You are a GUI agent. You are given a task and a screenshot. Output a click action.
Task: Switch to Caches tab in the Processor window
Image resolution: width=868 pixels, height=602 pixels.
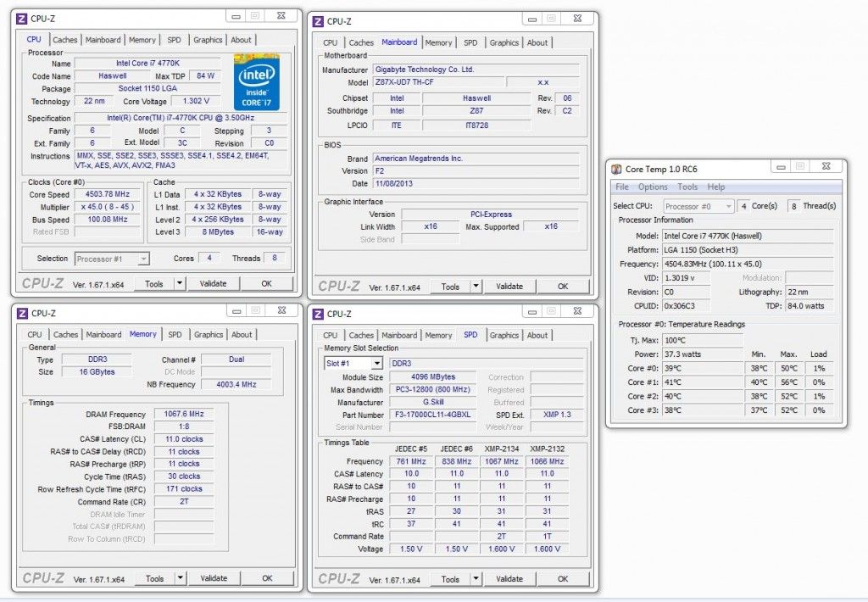[64, 40]
